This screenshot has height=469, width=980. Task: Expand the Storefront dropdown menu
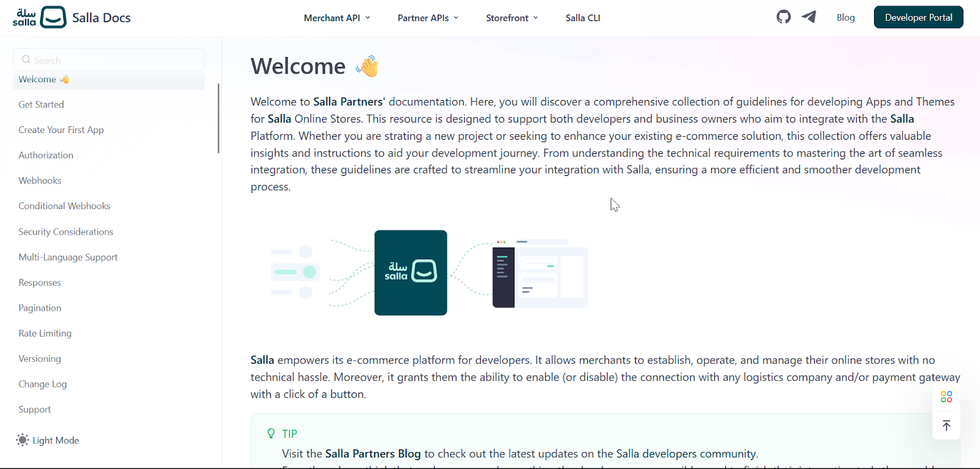tap(512, 18)
